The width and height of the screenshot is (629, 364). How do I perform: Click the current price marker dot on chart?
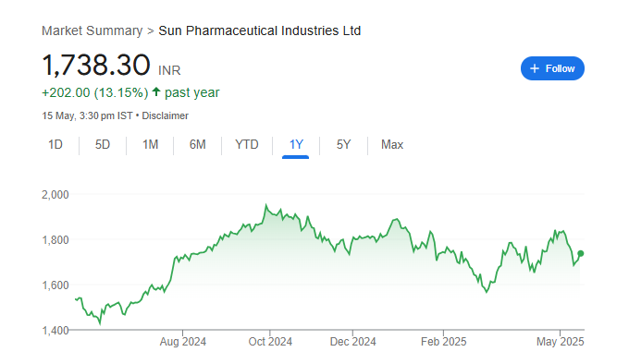coord(581,253)
